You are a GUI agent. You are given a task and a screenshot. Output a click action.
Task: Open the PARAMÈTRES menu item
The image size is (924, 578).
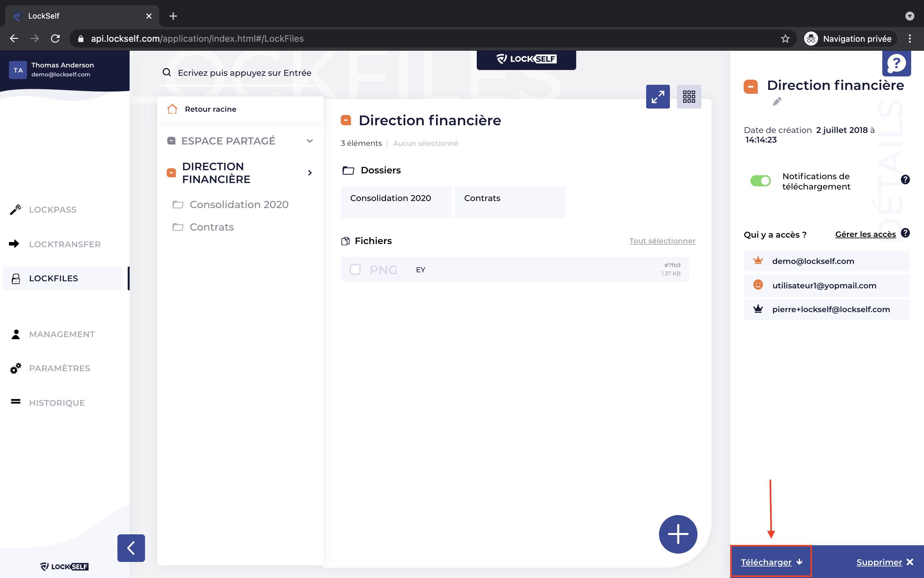click(x=60, y=368)
